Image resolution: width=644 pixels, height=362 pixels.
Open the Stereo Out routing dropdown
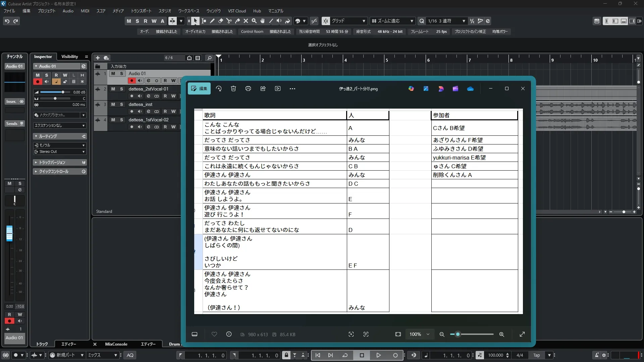pyautogui.click(x=60, y=152)
